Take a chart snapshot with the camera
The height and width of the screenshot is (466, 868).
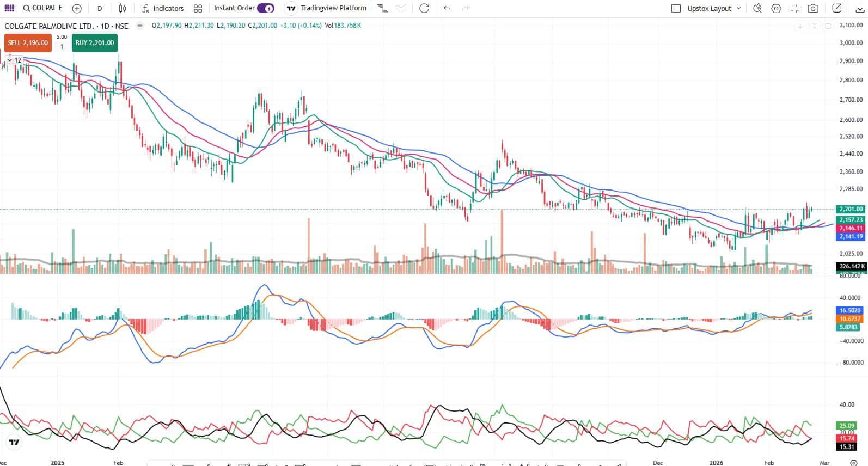tap(813, 8)
